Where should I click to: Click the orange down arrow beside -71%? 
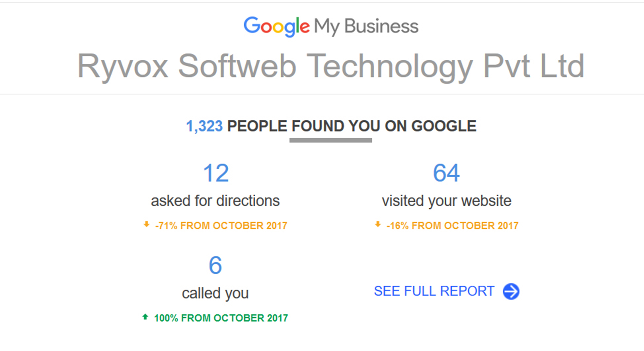(146, 224)
